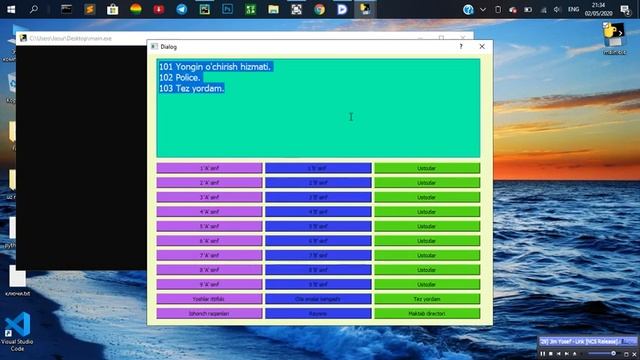This screenshot has width=640, height=360.
Task: Open Google Chrome from the taskbar
Action: 319,9
